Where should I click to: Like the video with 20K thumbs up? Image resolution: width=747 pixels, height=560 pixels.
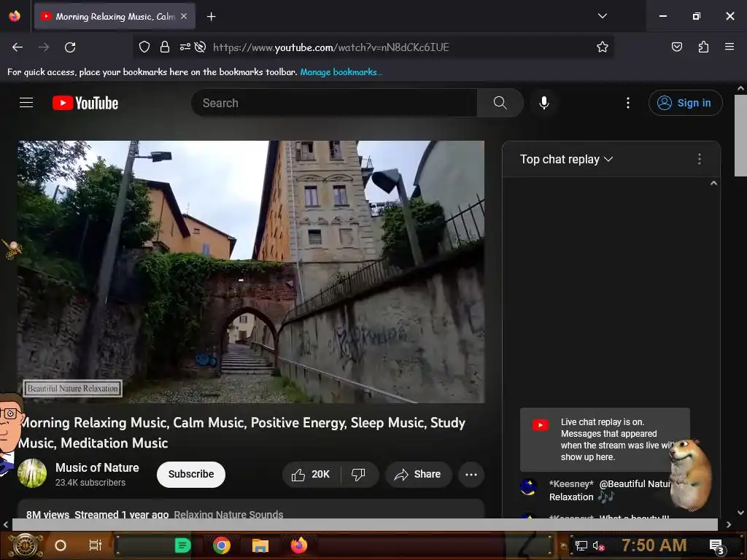(x=311, y=474)
